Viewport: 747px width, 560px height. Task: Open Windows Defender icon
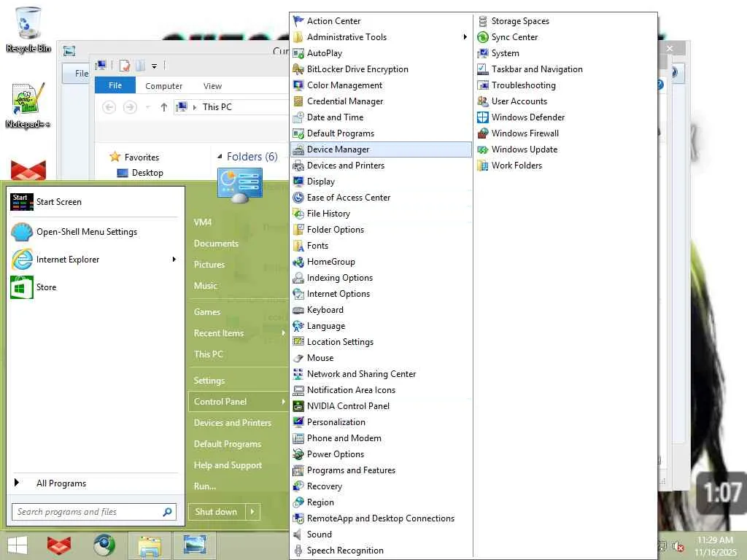coord(483,117)
